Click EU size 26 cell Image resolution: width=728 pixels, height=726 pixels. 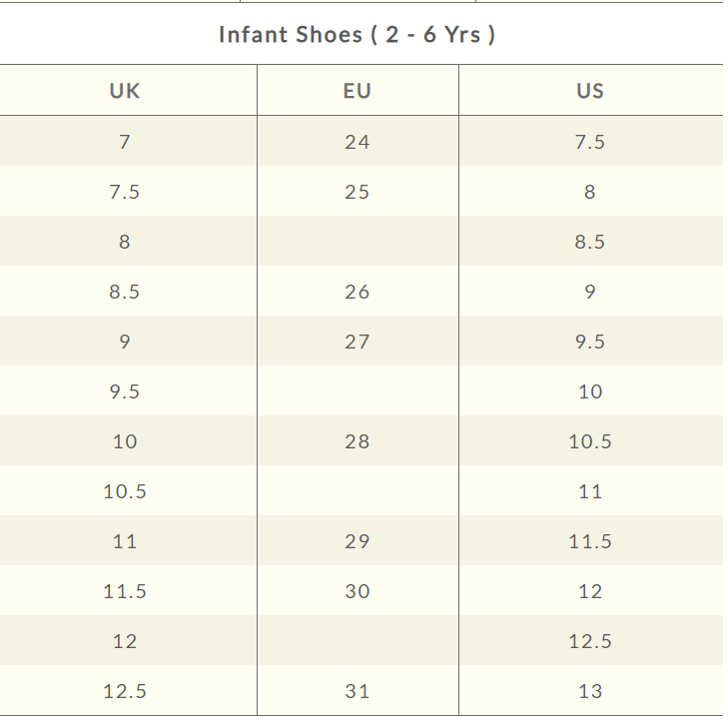357,292
